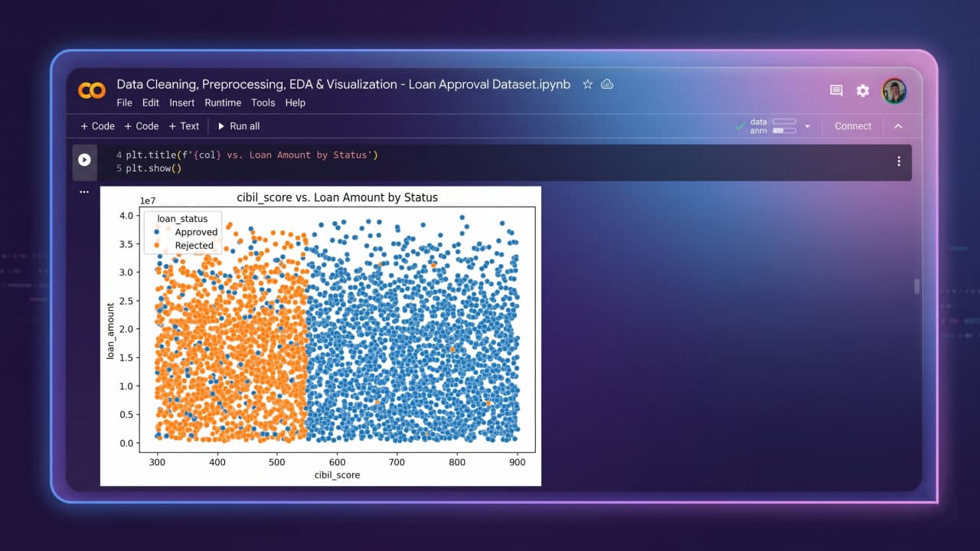
Task: Collapse the header with the chevron up
Action: click(x=899, y=126)
